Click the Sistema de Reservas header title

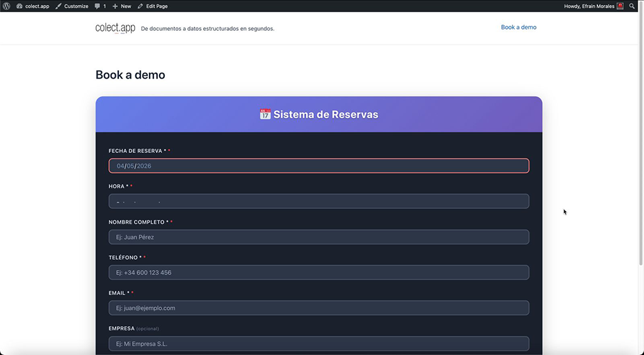(326, 114)
